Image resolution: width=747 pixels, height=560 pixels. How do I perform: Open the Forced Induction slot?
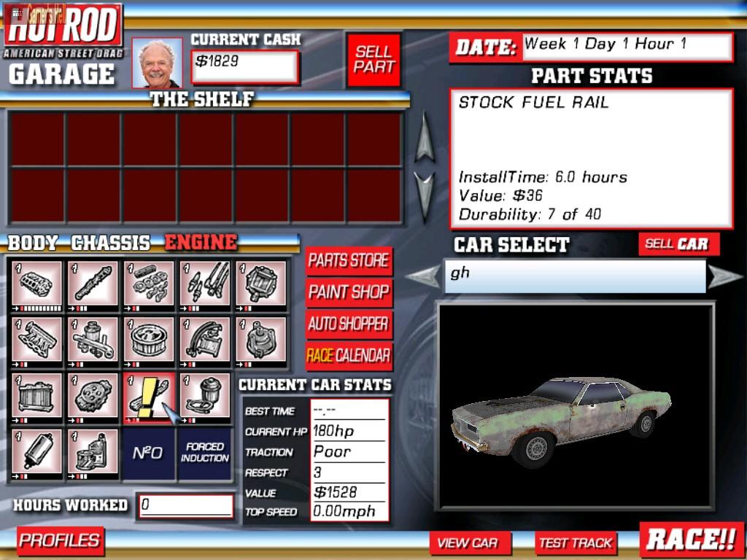[205, 454]
